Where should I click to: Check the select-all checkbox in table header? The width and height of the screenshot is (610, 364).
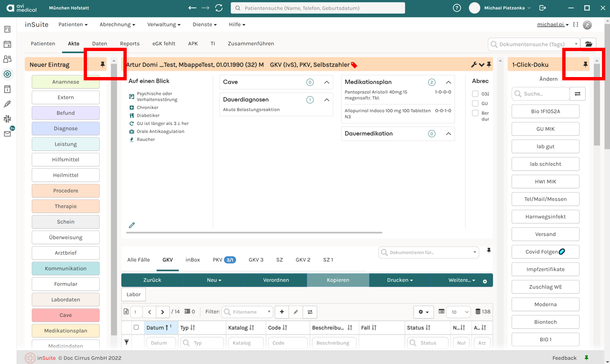click(x=136, y=327)
